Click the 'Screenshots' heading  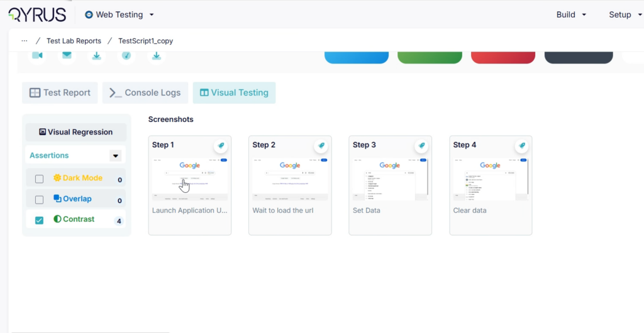pos(171,119)
